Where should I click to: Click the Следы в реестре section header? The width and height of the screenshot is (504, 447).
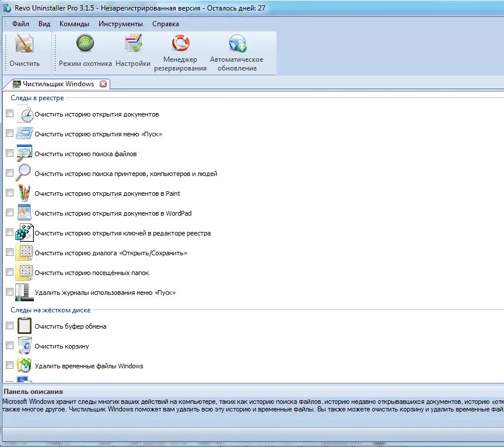(x=37, y=98)
